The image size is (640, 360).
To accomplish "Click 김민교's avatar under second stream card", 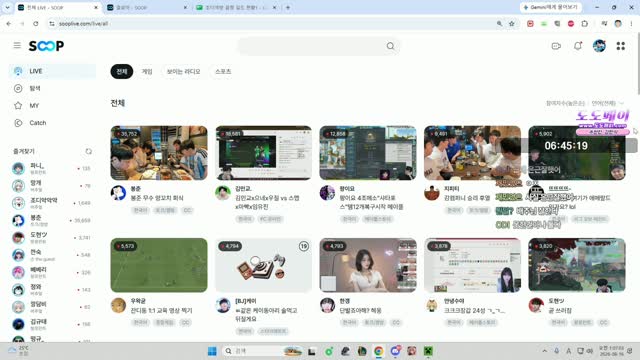I will coord(223,193).
